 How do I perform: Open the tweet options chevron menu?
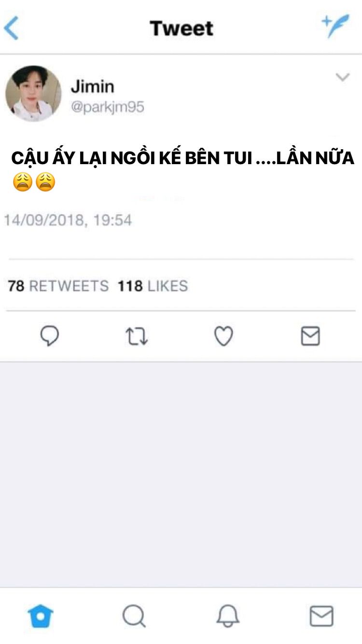342,77
